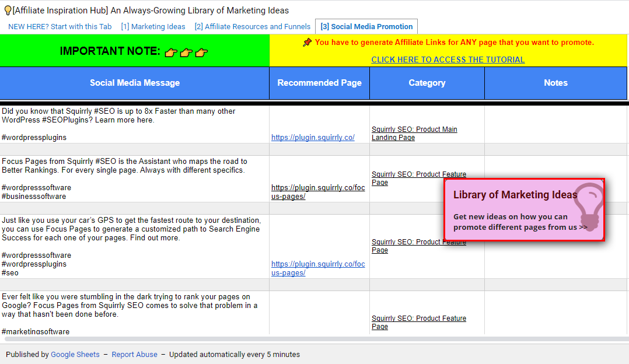This screenshot has height=364, width=629.
Task: Open the focus-pages link in the 'Better Rankings' row
Action: (318, 192)
